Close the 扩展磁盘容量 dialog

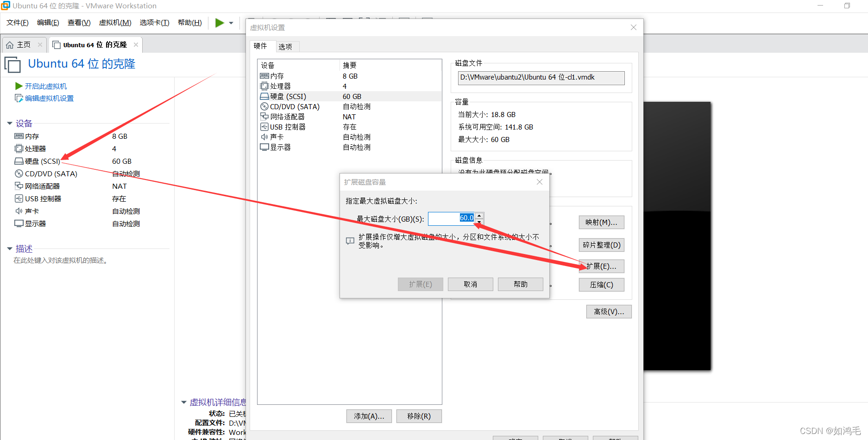point(540,182)
